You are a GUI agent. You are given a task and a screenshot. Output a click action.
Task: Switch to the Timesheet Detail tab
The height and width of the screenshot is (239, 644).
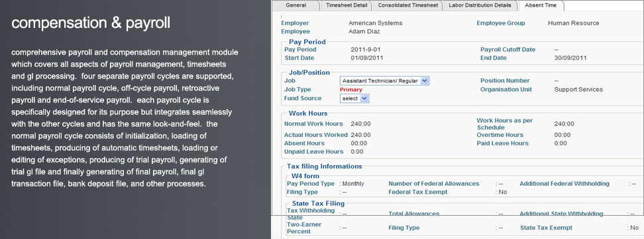point(347,5)
